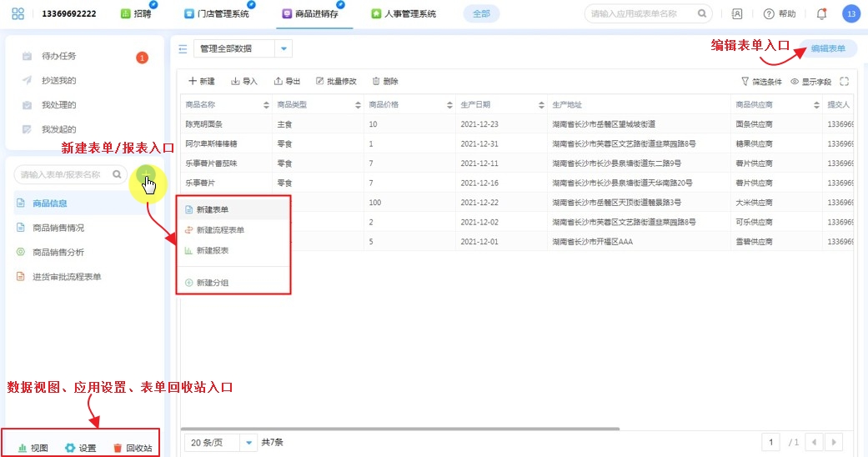The width and height of the screenshot is (868, 457).
Task: Click the green plus new form button
Action: (146, 174)
